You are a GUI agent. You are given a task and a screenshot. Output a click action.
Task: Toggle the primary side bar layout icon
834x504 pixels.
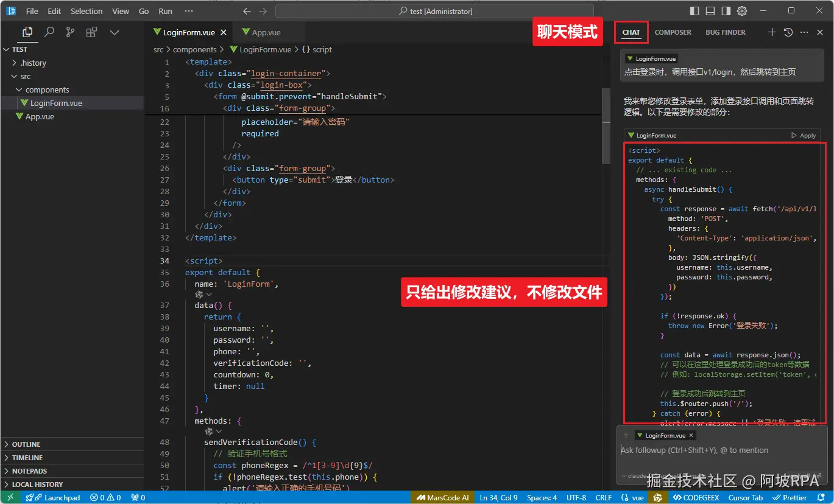tap(694, 11)
